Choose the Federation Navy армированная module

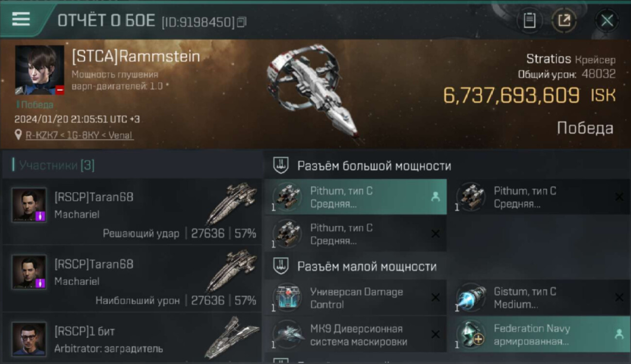pyautogui.click(x=539, y=334)
